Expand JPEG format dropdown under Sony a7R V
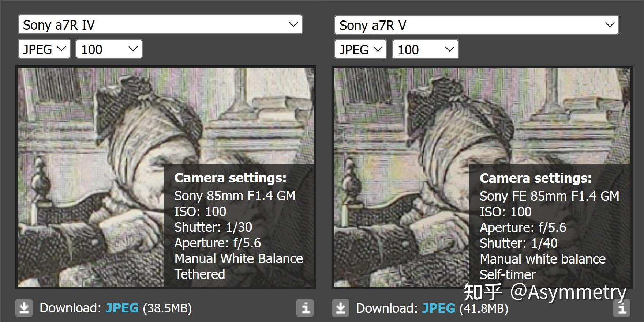 click(360, 49)
